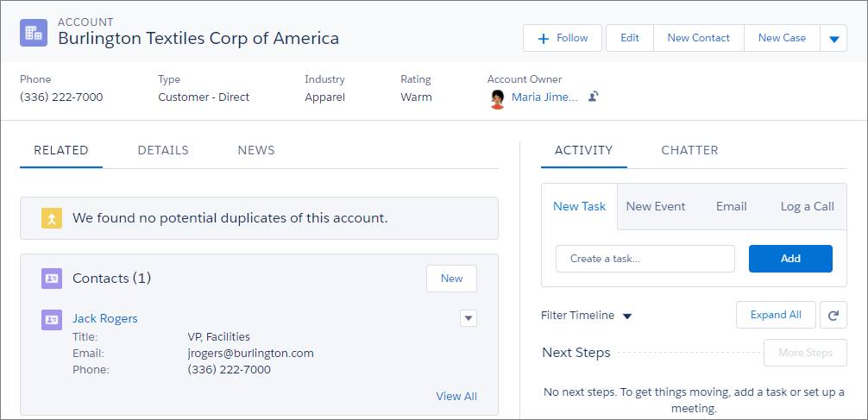Open the Filter Timeline dropdown
Viewport: 868px width, 420px height.
[586, 316]
